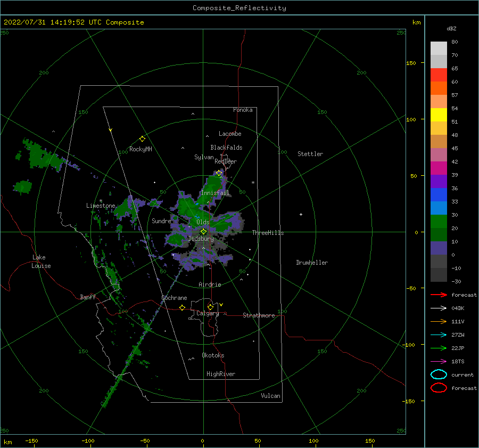This screenshot has width=479, height=448.
Task: Click the Ponoka label
Action: [x=243, y=110]
